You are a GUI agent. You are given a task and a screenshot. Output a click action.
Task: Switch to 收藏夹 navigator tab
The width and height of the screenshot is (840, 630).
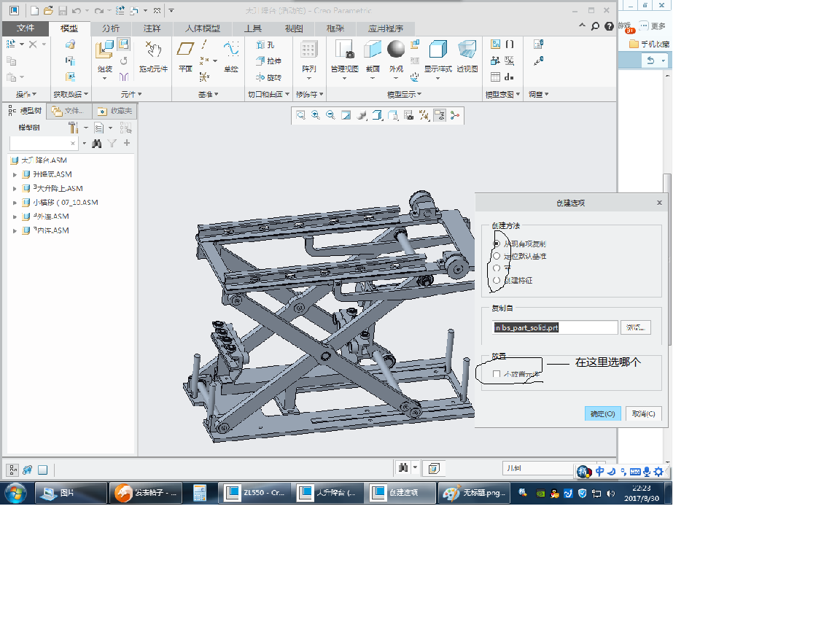coord(115,111)
